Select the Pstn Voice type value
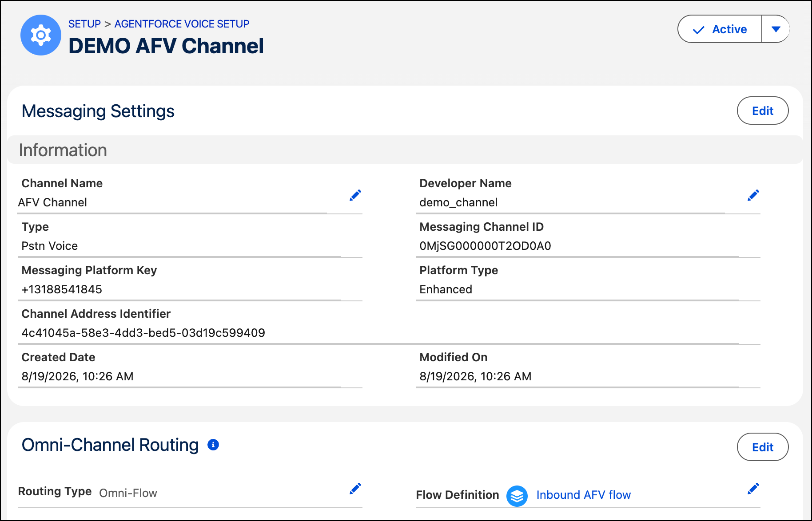The image size is (812, 521). pos(50,246)
